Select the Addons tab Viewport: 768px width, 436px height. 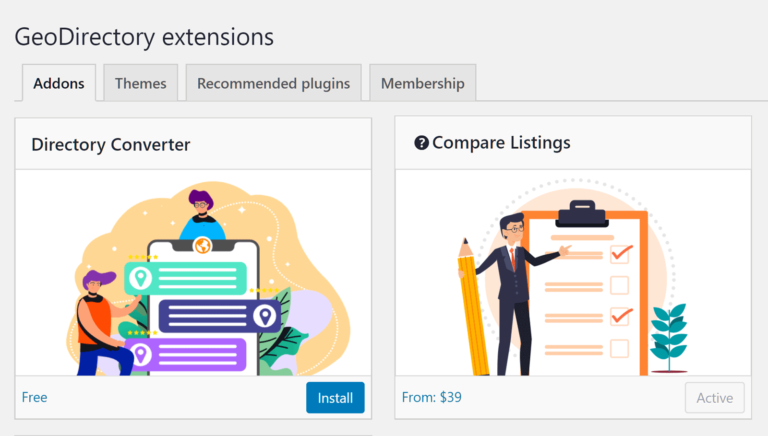coord(59,83)
